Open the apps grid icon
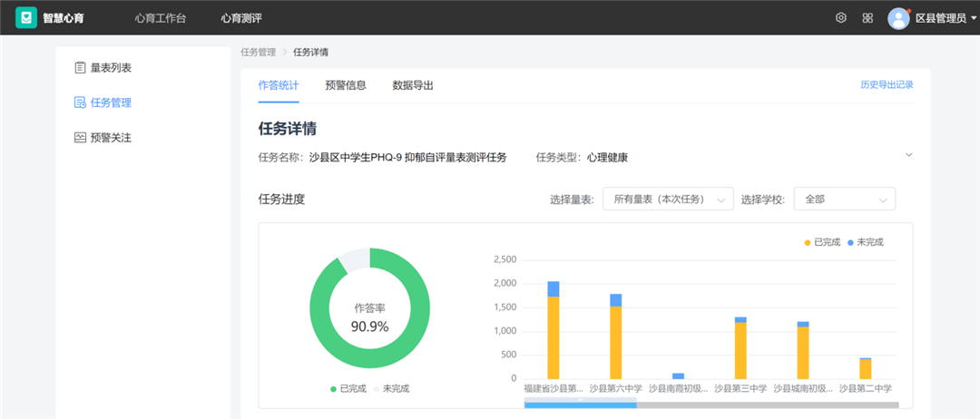Image resolution: width=980 pixels, height=419 pixels. (867, 18)
